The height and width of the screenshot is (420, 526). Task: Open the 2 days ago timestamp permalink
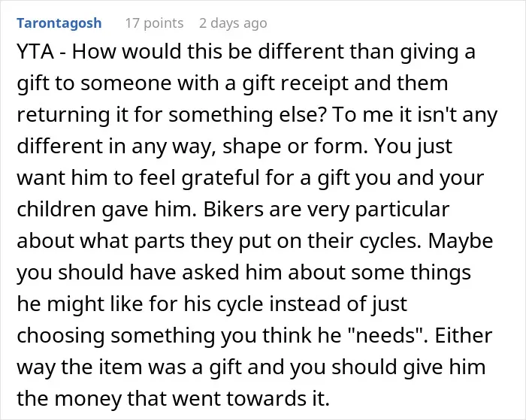(233, 23)
